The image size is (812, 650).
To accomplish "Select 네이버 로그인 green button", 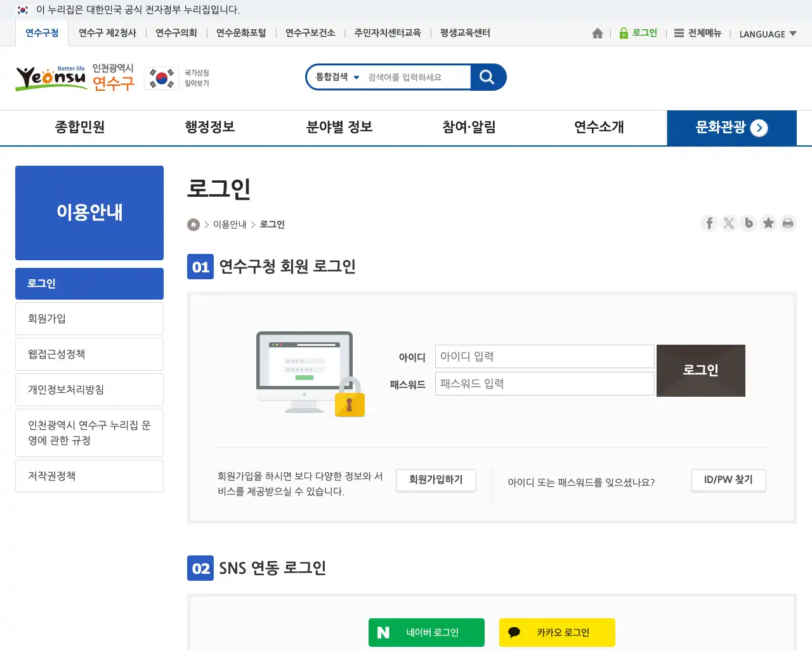I will pos(426,632).
